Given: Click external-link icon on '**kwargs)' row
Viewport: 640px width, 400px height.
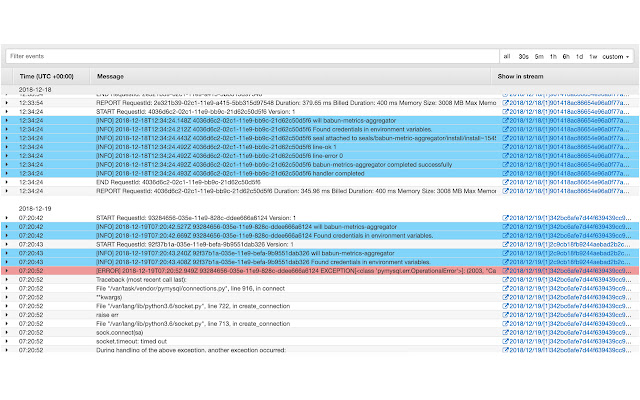Looking at the screenshot, I should point(505,297).
